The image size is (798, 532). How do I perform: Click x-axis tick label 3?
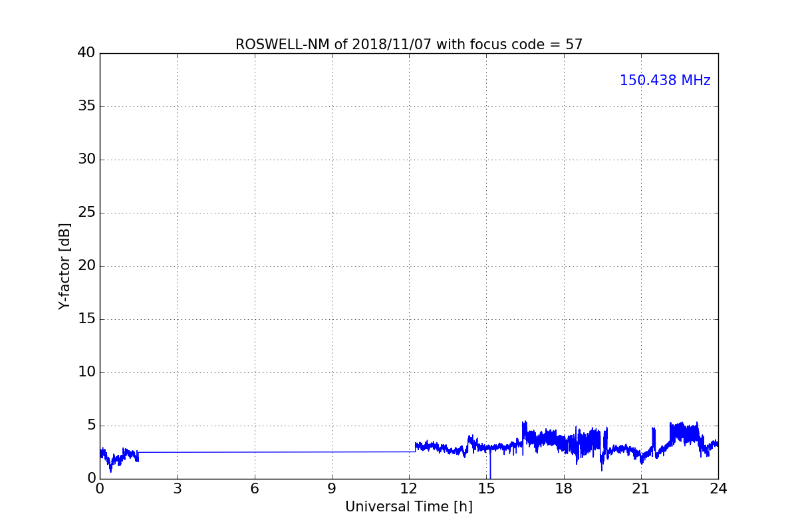pos(177,489)
